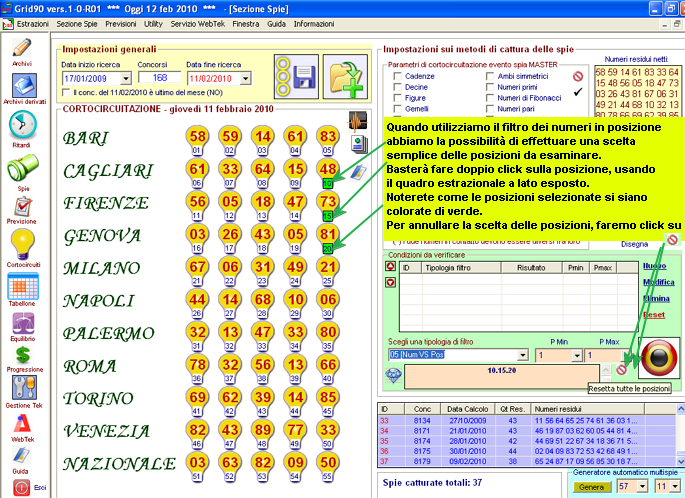Open the Previsioni menu

click(x=121, y=24)
